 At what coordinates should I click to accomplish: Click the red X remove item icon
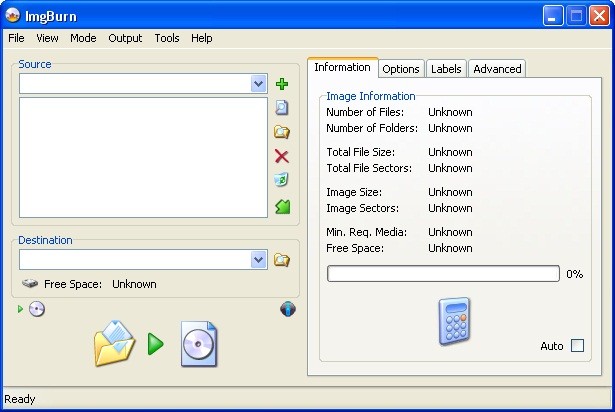coord(282,156)
